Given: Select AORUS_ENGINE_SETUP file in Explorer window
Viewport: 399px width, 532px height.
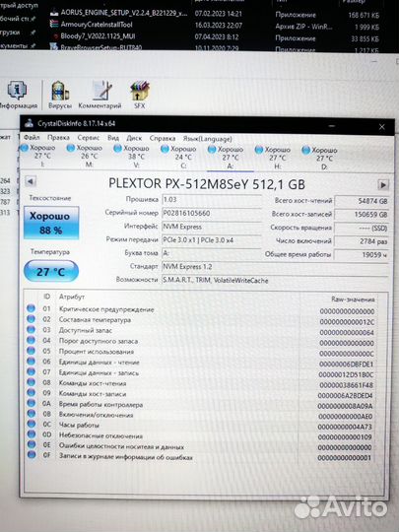Looking at the screenshot, I should 119,13.
